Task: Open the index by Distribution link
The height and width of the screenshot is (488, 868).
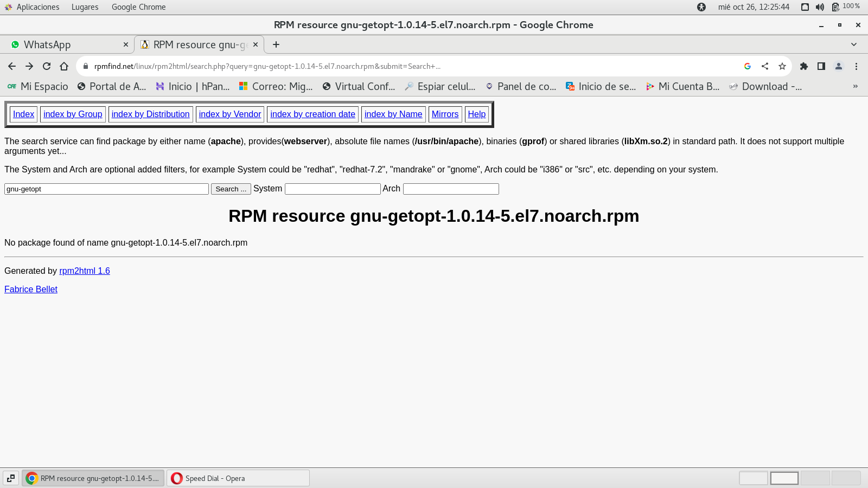Action: pos(150,114)
